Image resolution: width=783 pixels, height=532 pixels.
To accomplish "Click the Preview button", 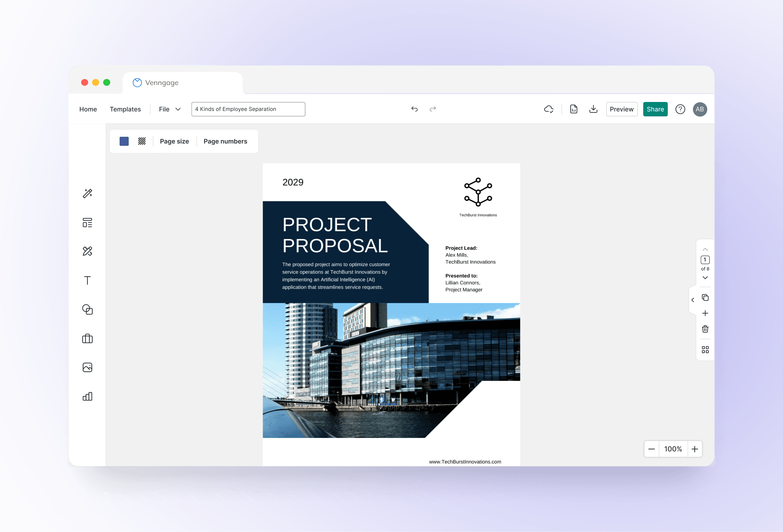I will point(622,109).
